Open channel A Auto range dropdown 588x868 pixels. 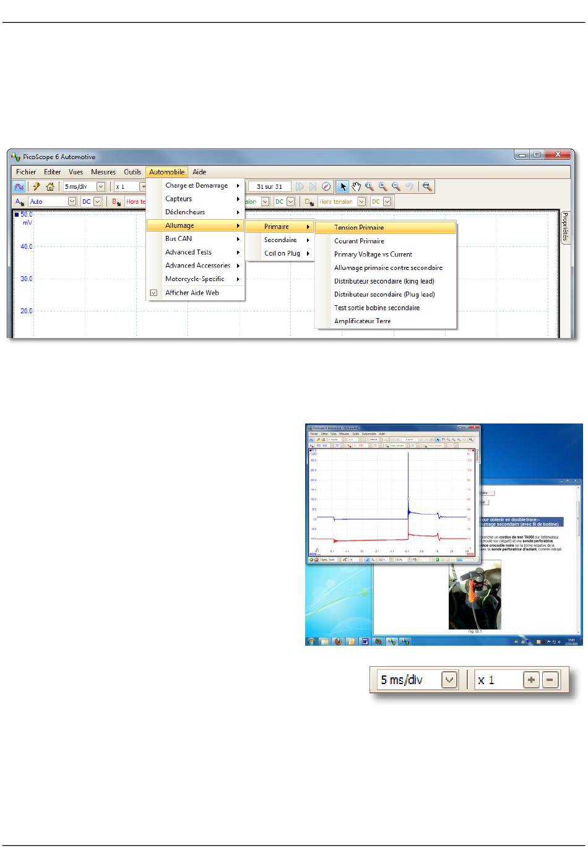[x=72, y=201]
